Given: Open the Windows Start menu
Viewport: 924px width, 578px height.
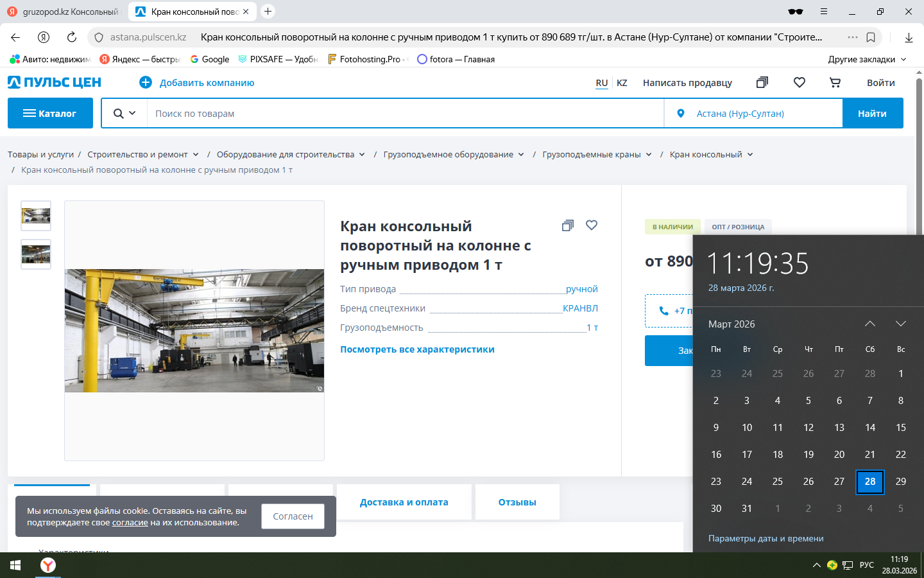Looking at the screenshot, I should tap(15, 565).
